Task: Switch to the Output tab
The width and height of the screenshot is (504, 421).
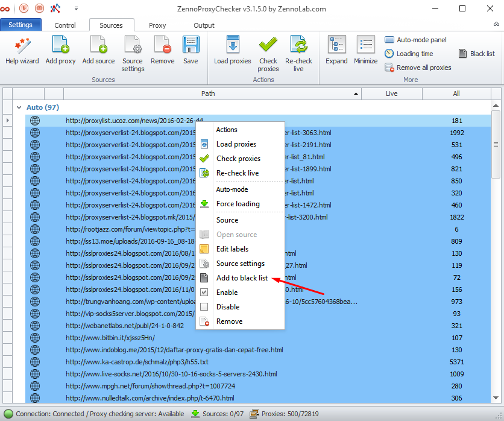Action: (204, 25)
